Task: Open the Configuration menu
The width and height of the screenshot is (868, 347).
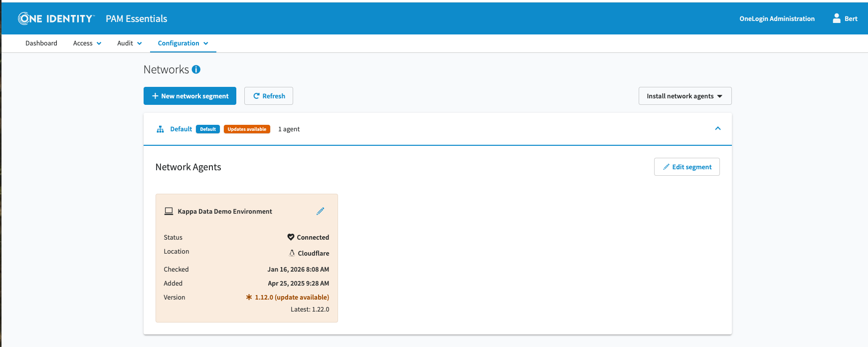Action: 183,43
